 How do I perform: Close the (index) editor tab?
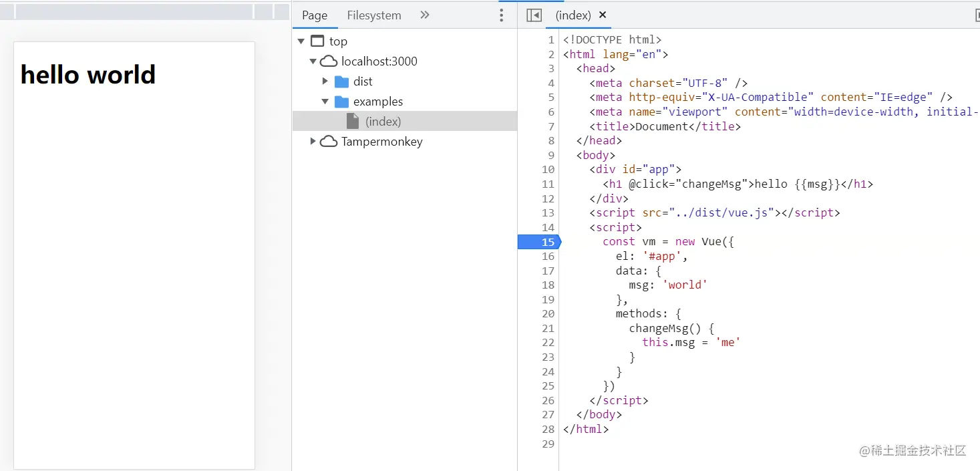coord(603,15)
